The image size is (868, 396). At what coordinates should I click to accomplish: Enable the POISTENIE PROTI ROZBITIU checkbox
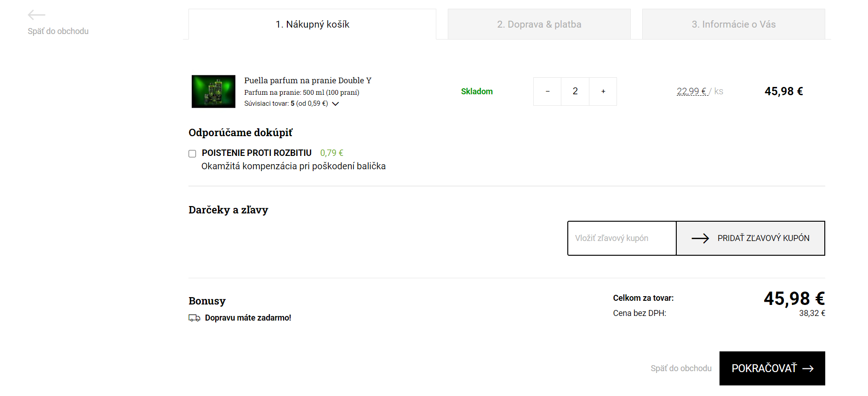pyautogui.click(x=192, y=154)
